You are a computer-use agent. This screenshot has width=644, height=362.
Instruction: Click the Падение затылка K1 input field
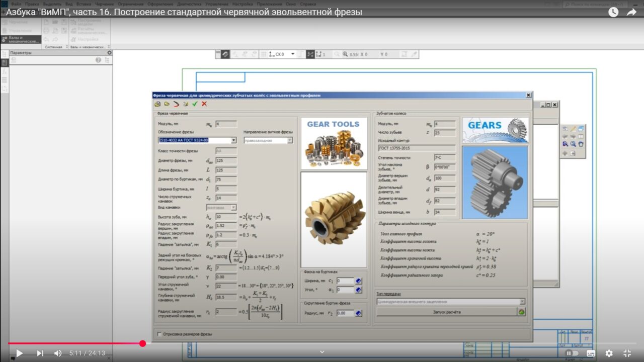click(x=226, y=244)
